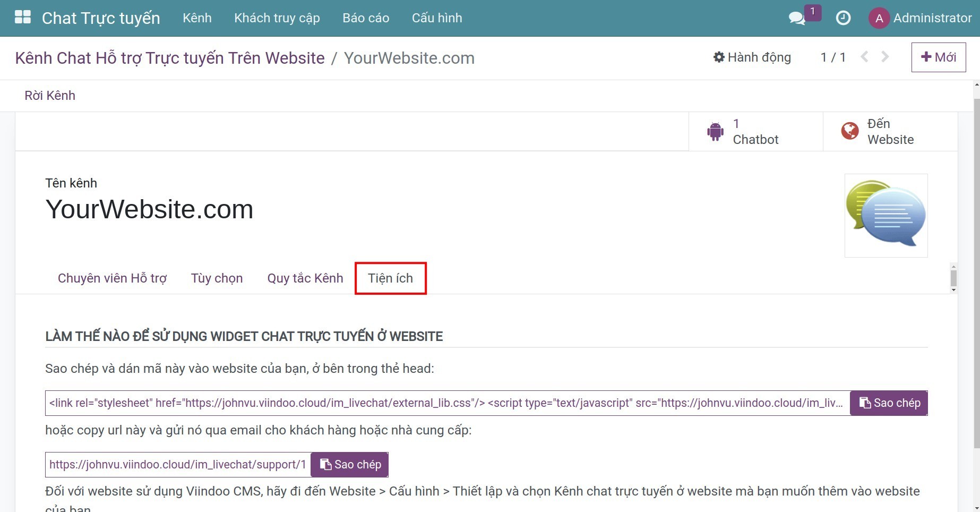The image size is (980, 512).
Task: Click the Rời Kênh button
Action: click(50, 96)
